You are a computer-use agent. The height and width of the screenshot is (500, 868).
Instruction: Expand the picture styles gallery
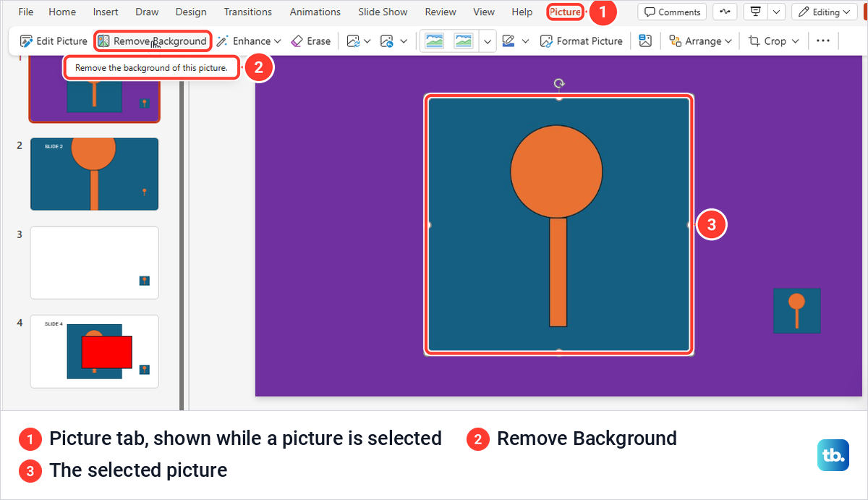[x=488, y=41]
